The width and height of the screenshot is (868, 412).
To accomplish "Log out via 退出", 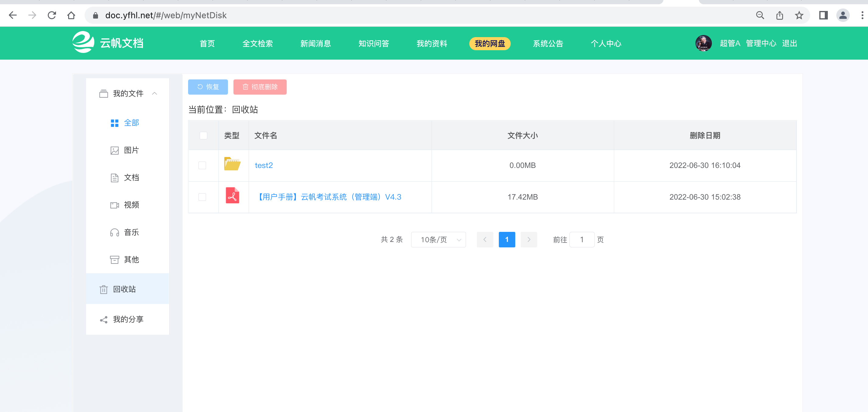I will coord(789,43).
